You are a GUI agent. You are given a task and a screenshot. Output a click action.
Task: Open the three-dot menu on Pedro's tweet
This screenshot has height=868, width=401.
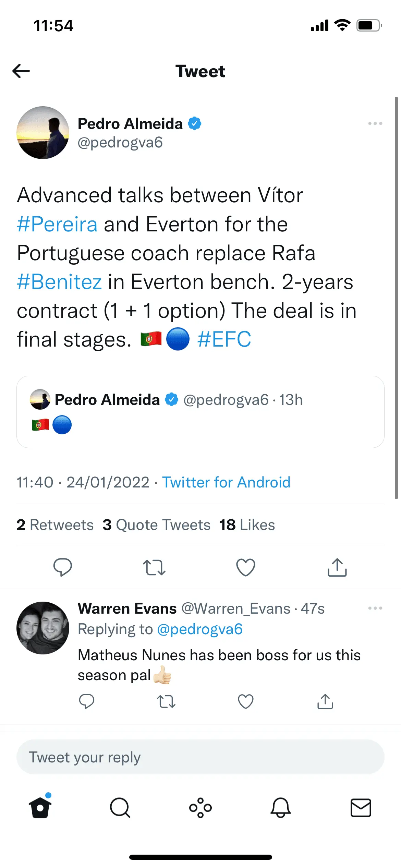pos(375,123)
